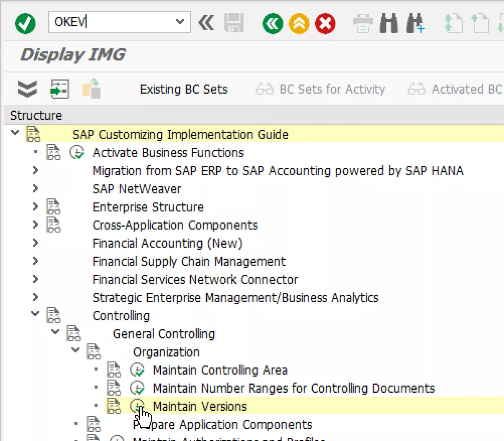This screenshot has width=504, height=441.
Task: Click the yellow Exit up-arrow button
Action: click(x=299, y=24)
